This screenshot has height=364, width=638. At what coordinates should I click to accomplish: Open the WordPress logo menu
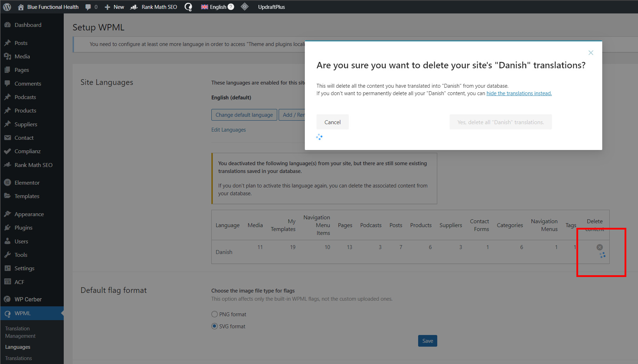point(7,7)
